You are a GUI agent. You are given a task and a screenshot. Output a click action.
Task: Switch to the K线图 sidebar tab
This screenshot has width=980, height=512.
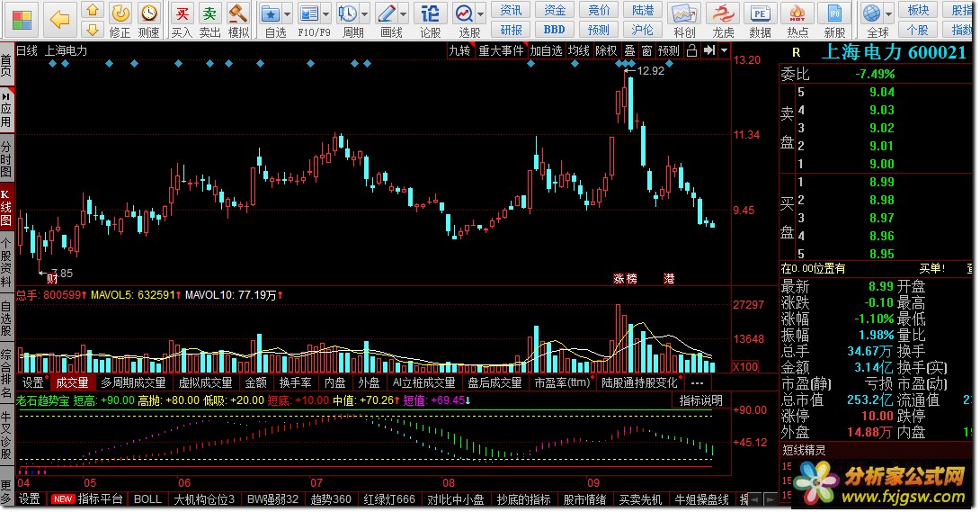coord(6,206)
